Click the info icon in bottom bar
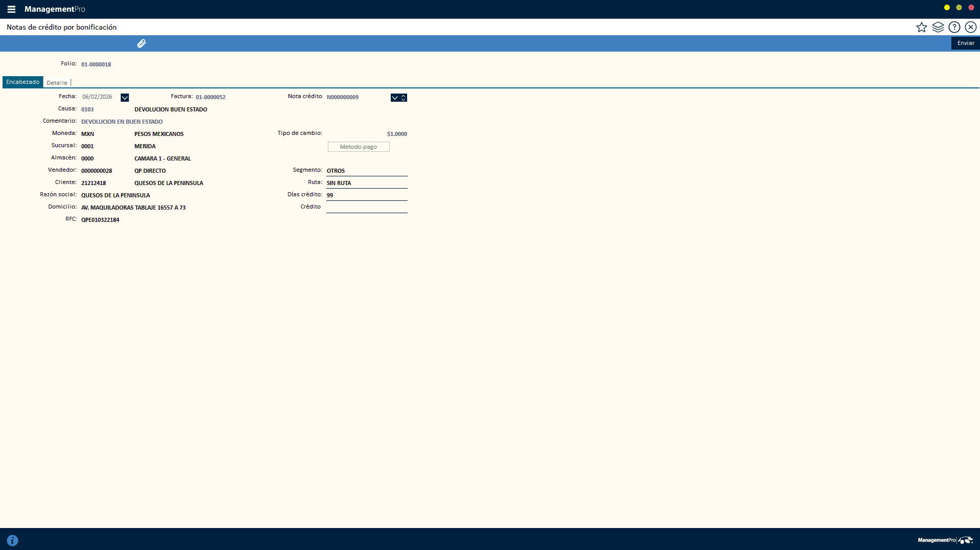980x550 pixels. pyautogui.click(x=13, y=540)
